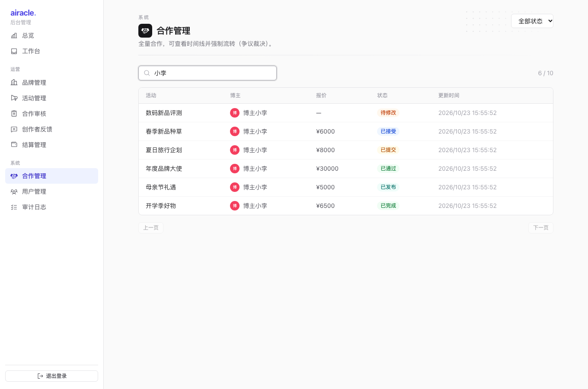
Task: Focus the search field containing 小李
Action: tap(208, 73)
